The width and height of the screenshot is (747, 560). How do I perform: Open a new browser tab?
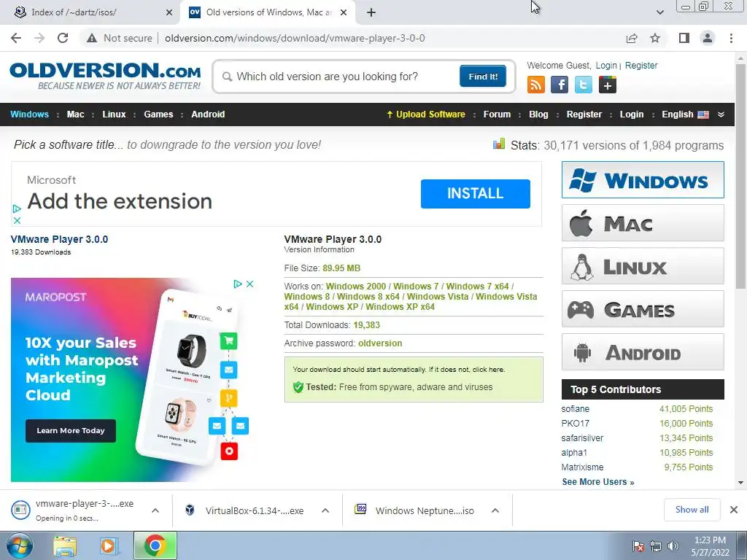click(371, 12)
